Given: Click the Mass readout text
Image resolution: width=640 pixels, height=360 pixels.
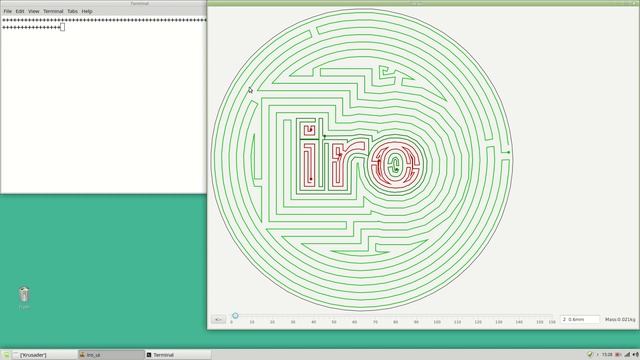Looking at the screenshot, I should (x=620, y=319).
